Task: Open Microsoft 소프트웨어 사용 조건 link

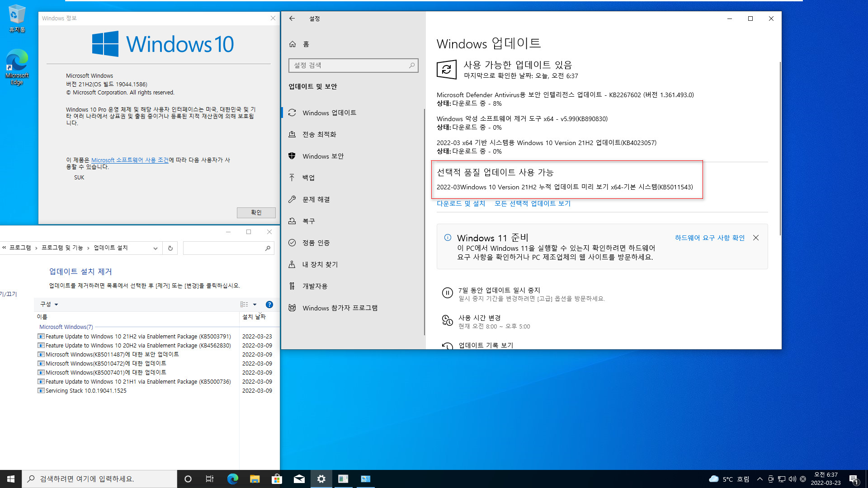Action: click(x=130, y=160)
